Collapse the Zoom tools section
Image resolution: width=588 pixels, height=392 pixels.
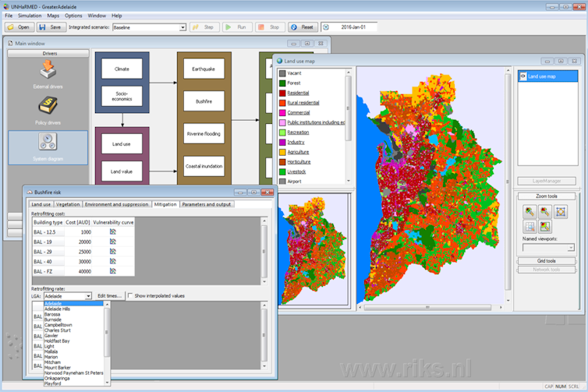(x=547, y=196)
